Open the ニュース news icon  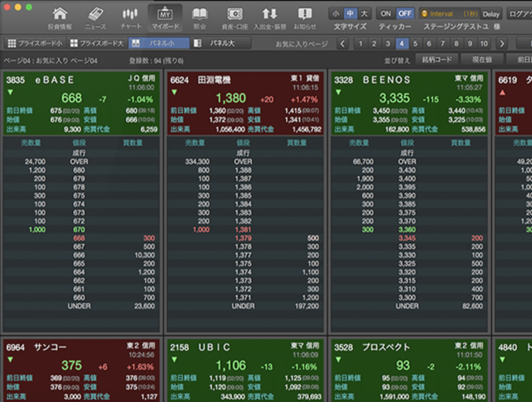(95, 18)
